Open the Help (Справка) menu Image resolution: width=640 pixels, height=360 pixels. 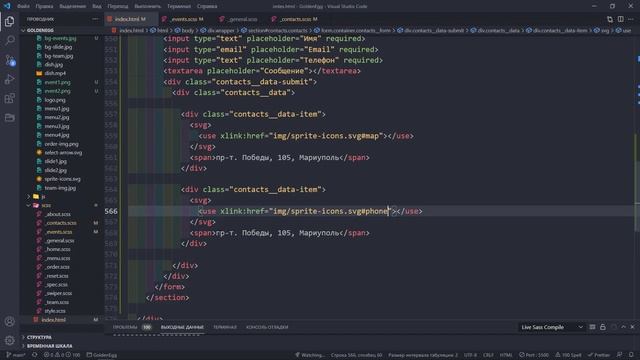[x=207, y=6]
